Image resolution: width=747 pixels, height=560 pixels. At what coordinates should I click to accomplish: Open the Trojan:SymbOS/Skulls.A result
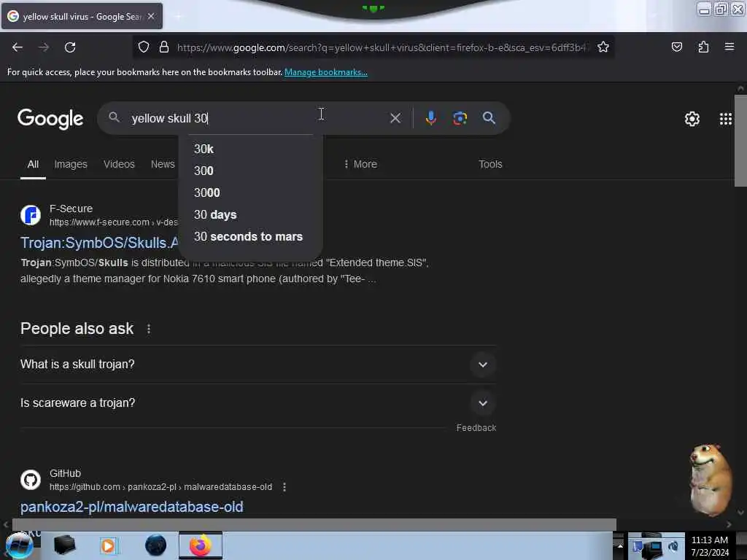click(99, 243)
